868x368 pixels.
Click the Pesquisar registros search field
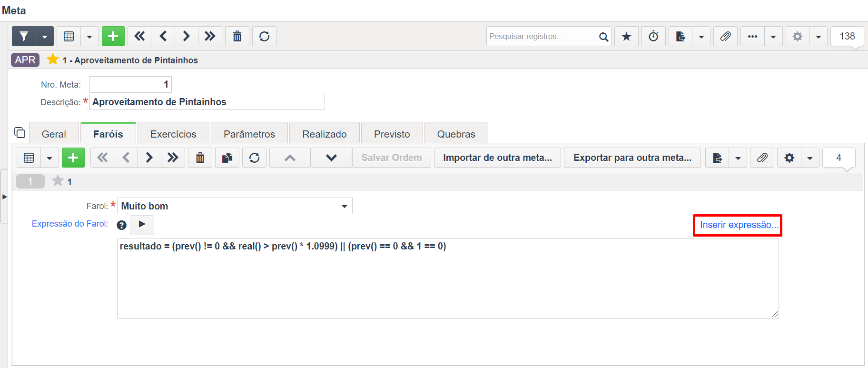[x=542, y=36]
